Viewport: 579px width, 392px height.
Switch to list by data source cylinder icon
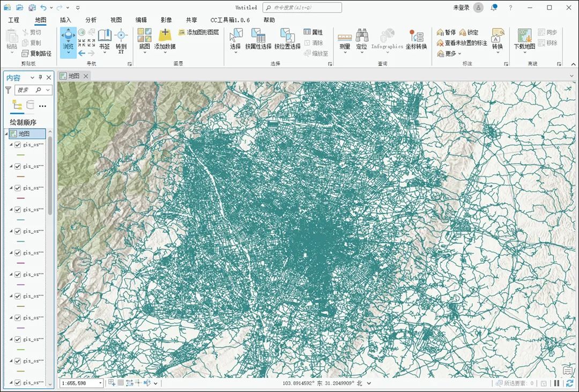[30, 105]
